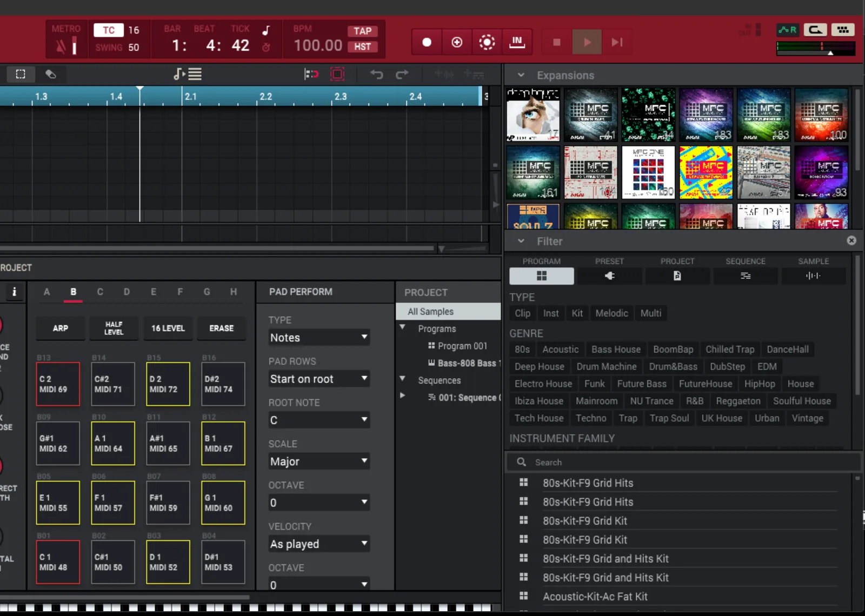Select the PROGRAM filter grid icon
The width and height of the screenshot is (865, 616).
pyautogui.click(x=541, y=276)
